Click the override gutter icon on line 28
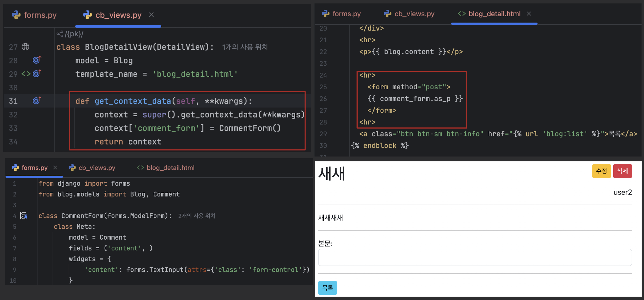This screenshot has height=300, width=644. pos(37,60)
